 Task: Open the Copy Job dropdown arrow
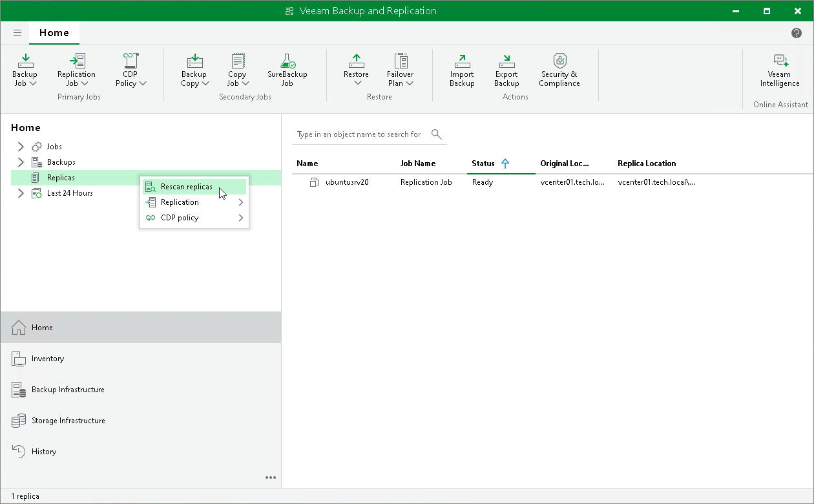pos(245,83)
